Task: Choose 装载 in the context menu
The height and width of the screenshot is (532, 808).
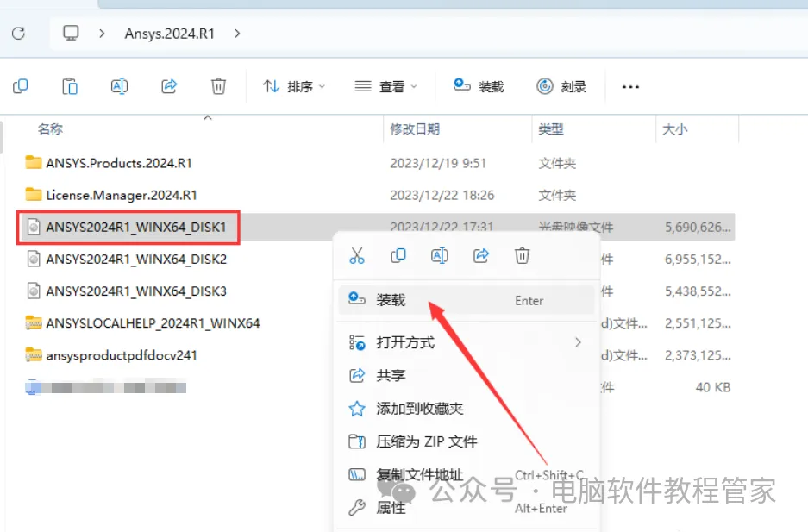Action: (x=467, y=300)
